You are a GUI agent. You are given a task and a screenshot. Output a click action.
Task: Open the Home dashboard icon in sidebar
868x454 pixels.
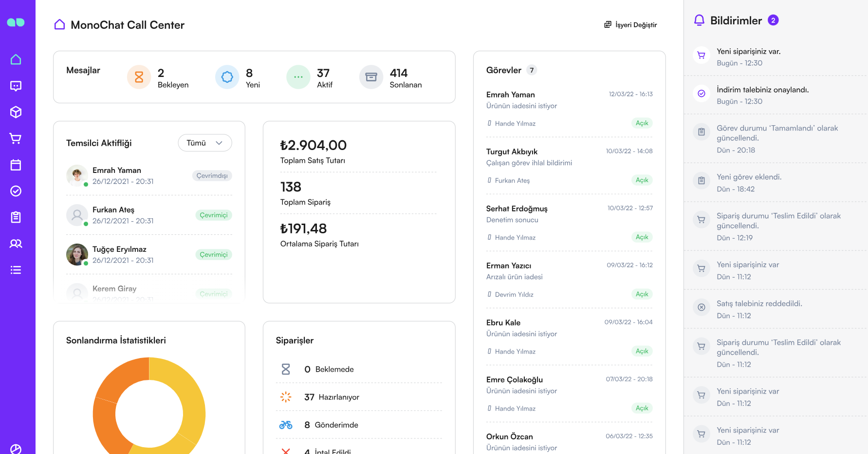(16, 59)
